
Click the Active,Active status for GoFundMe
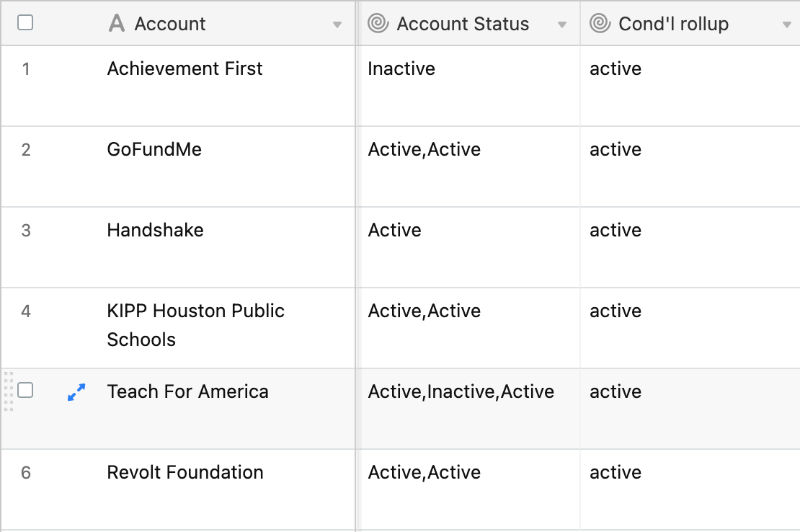tap(424, 149)
